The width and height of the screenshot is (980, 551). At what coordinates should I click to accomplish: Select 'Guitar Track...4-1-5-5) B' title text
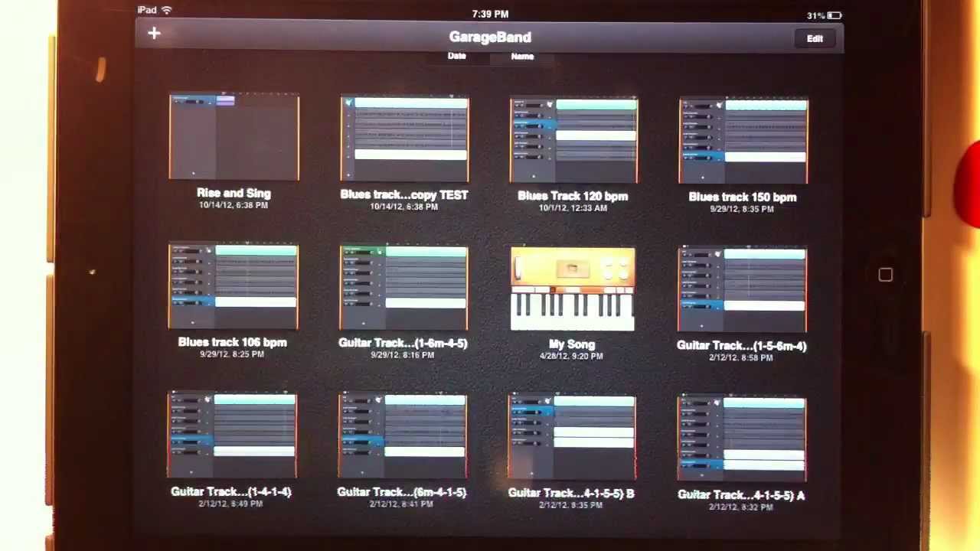point(571,494)
